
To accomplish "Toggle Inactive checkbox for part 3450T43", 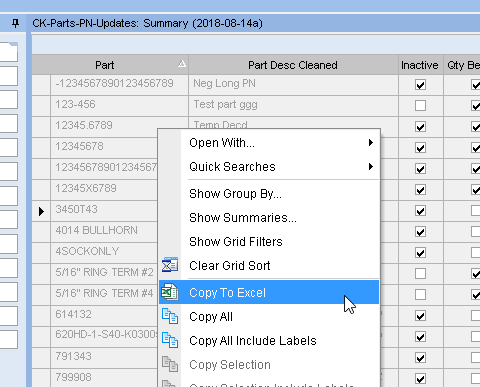I will (420, 211).
